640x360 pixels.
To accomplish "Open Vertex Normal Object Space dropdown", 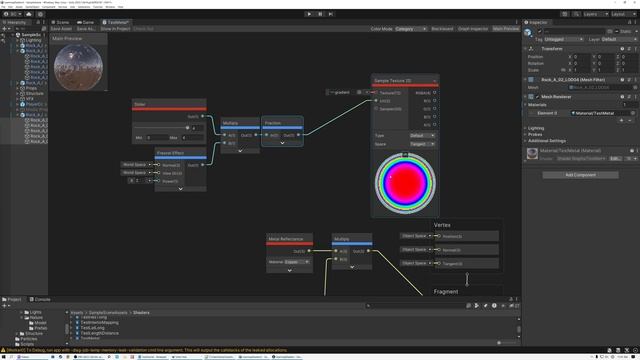I will [x=416, y=249].
